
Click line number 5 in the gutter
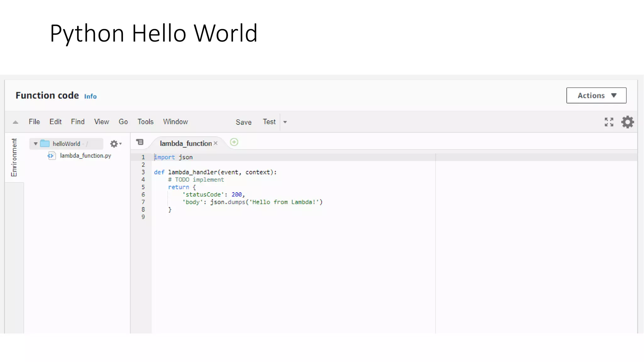(x=143, y=187)
